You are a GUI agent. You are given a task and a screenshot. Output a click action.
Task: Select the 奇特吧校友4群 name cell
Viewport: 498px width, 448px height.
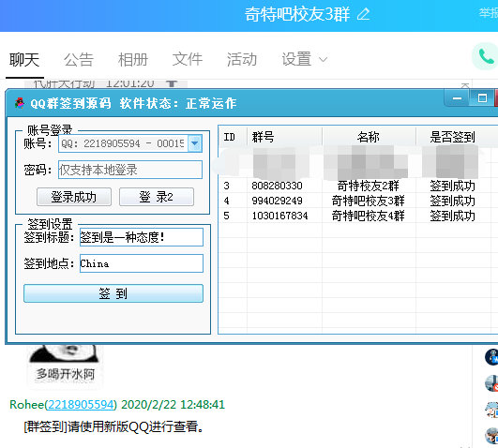[368, 216]
